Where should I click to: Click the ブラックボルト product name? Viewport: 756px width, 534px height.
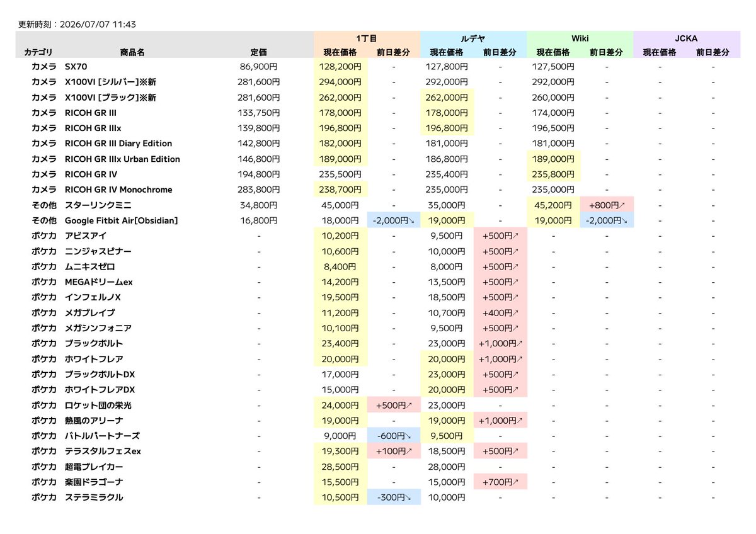pyautogui.click(x=93, y=344)
